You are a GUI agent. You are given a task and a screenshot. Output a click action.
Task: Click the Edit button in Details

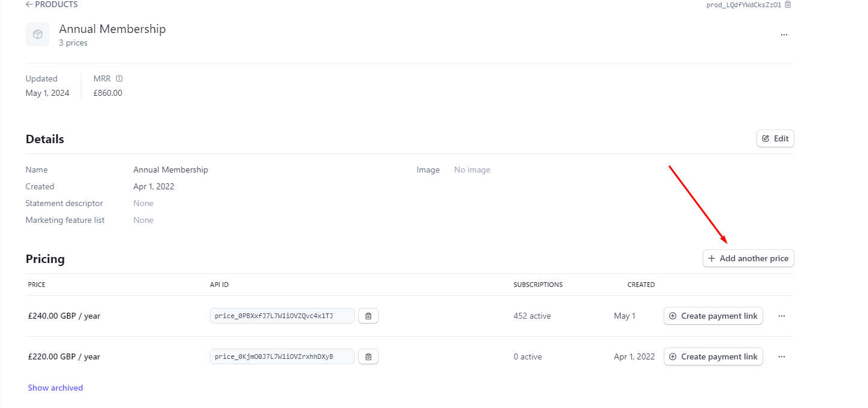[x=775, y=138]
